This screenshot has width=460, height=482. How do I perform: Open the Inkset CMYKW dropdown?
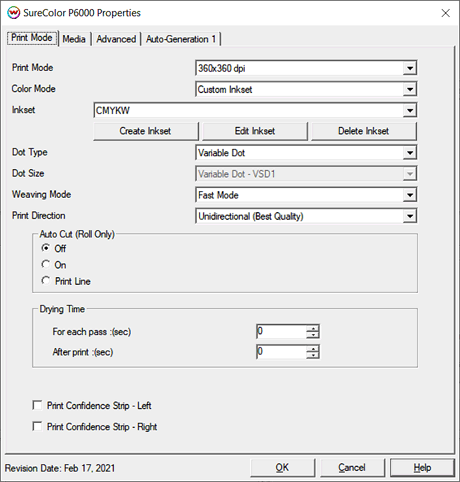255,110
